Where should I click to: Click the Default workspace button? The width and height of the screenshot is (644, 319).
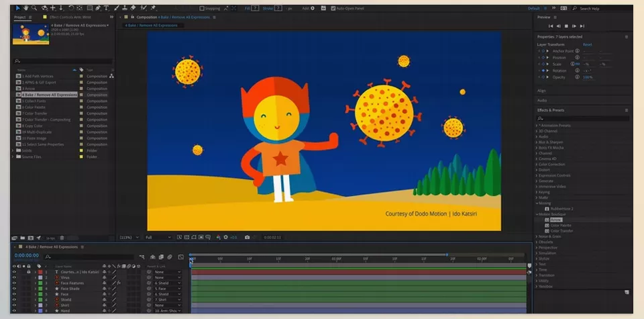point(533,8)
